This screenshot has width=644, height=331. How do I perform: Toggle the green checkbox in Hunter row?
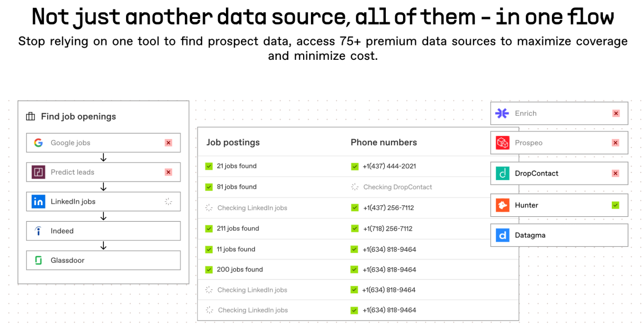point(615,205)
